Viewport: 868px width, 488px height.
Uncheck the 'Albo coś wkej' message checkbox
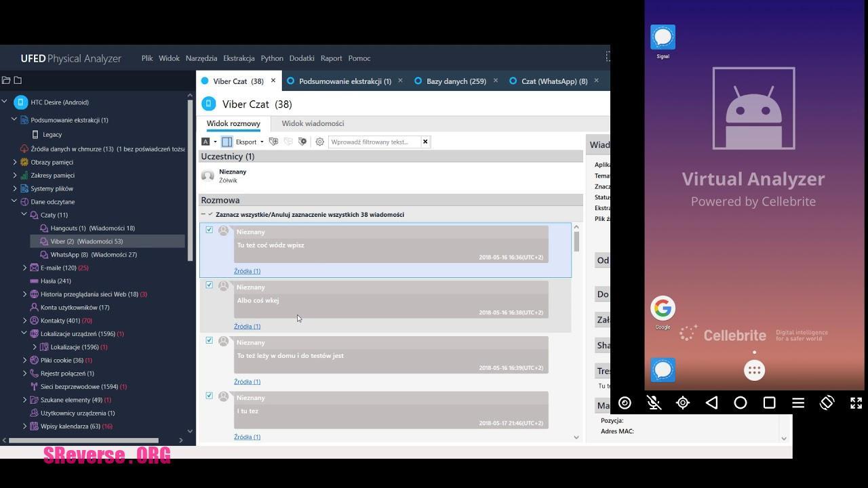click(209, 285)
